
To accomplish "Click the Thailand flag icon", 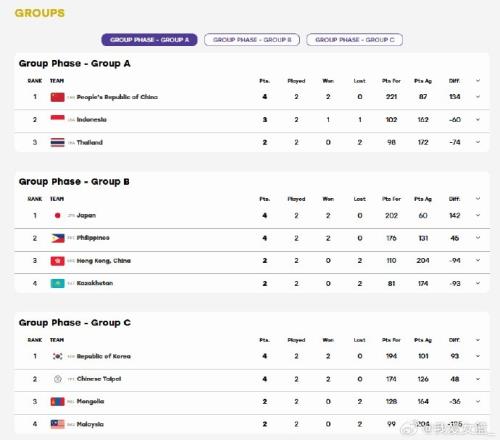I will click(57, 142).
